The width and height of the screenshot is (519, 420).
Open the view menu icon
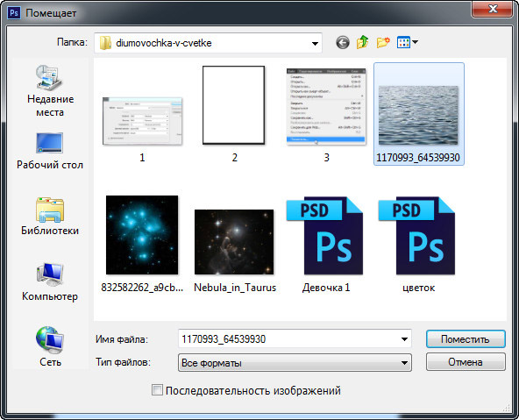[407, 42]
